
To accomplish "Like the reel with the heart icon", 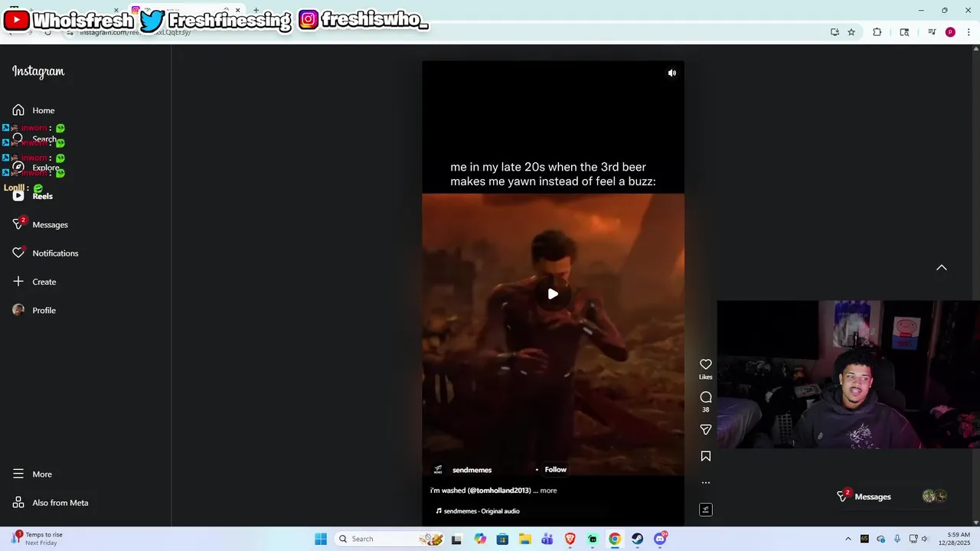I will pyautogui.click(x=706, y=364).
